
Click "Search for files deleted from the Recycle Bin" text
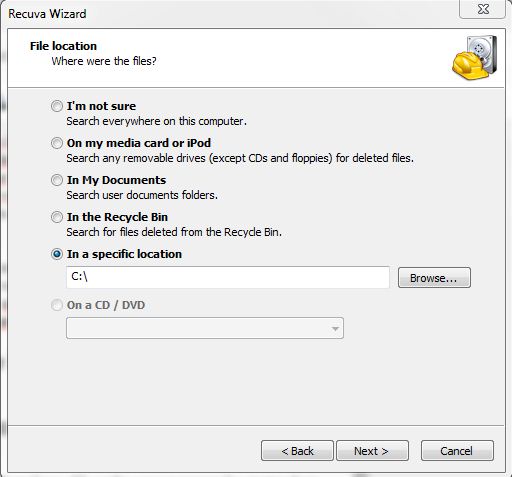pyautogui.click(x=174, y=232)
